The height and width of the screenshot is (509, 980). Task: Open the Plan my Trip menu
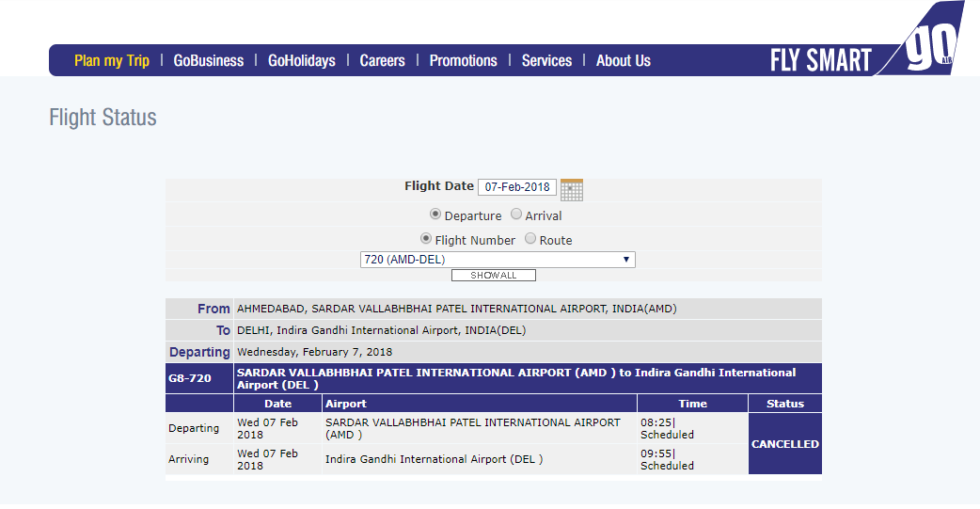tap(112, 60)
